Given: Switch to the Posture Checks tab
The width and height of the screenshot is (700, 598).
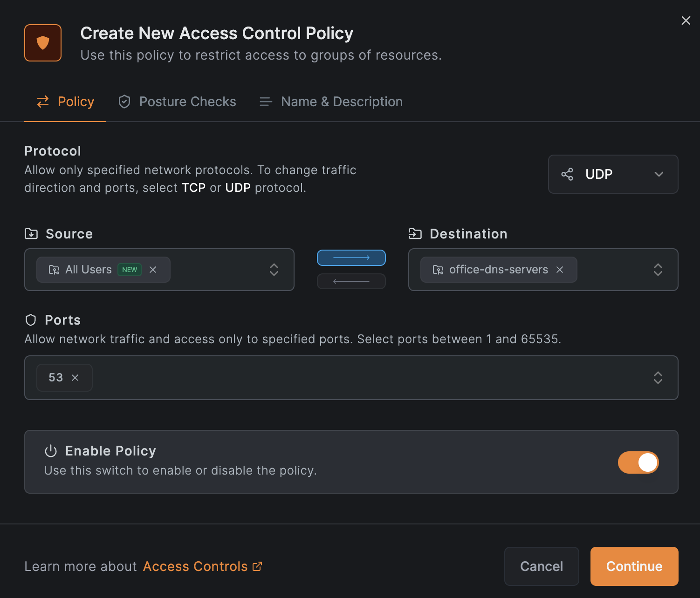Looking at the screenshot, I should click(x=177, y=102).
